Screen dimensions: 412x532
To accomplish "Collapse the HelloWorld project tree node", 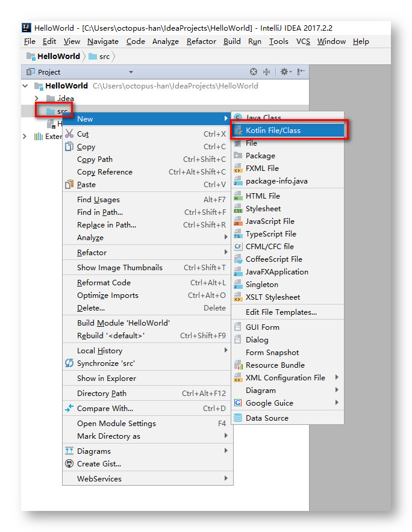I will 25,86.
